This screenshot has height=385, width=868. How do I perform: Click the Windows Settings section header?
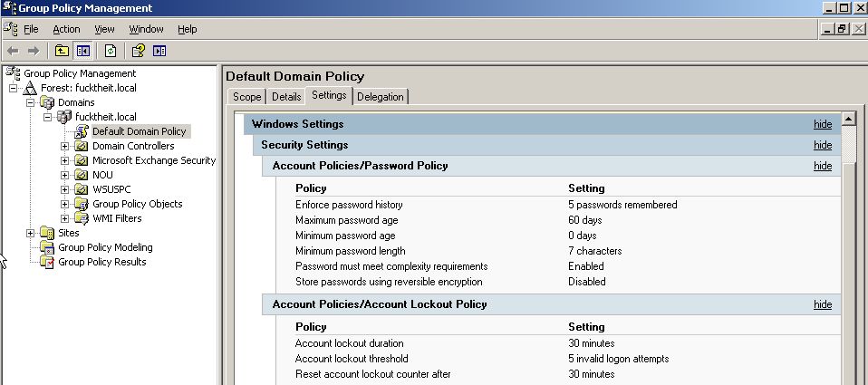[x=543, y=124]
